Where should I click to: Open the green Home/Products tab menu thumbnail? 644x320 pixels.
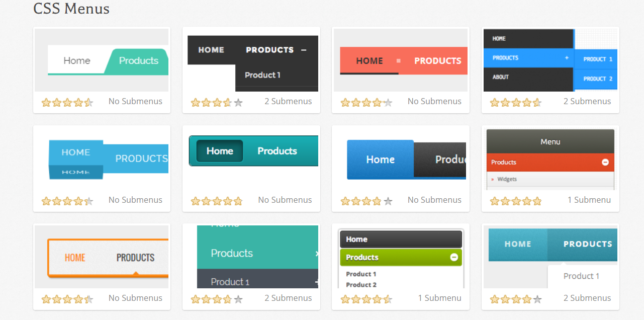pos(102,60)
